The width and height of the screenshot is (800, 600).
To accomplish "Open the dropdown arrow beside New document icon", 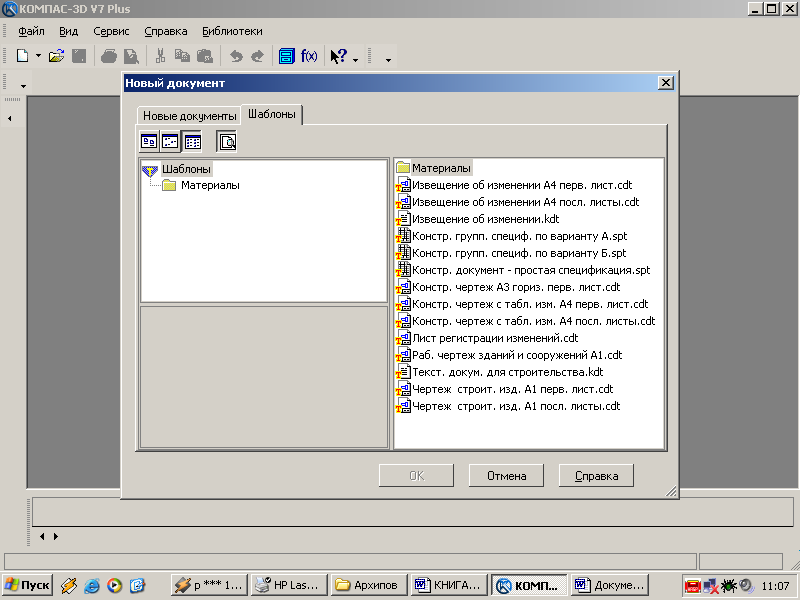I will point(38,56).
